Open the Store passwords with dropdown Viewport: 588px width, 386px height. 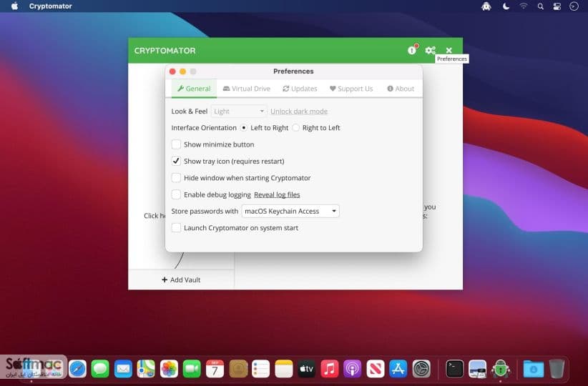290,211
